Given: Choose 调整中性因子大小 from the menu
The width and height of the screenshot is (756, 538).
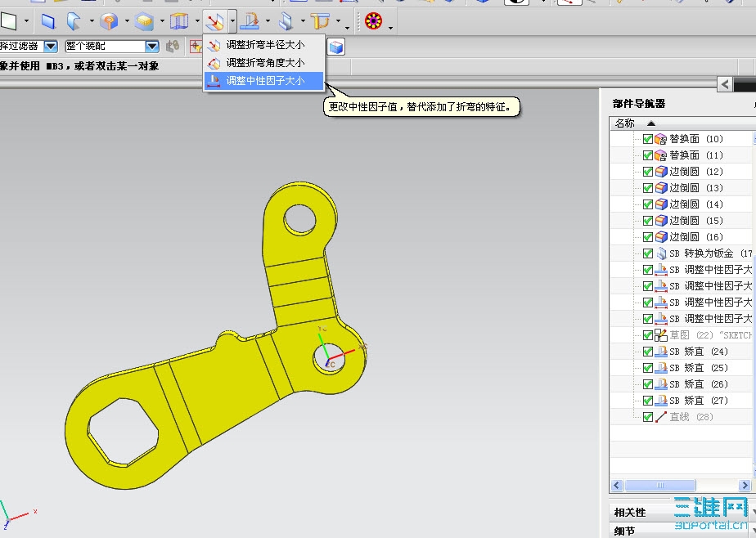Looking at the screenshot, I should [x=264, y=80].
